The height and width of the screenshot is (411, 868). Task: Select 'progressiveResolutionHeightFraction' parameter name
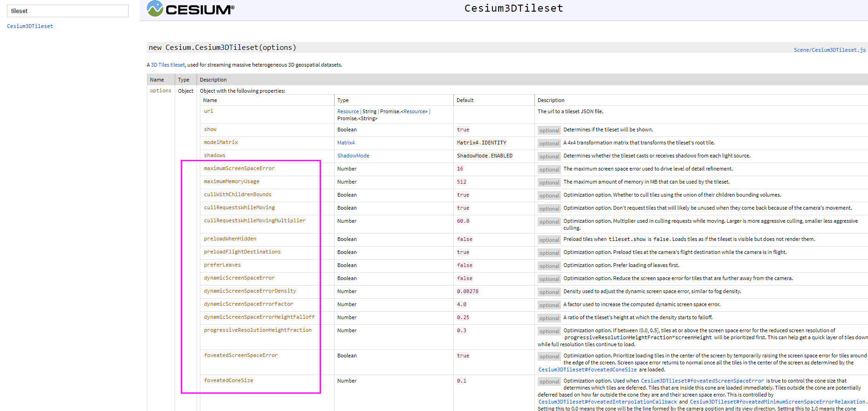coord(258,330)
